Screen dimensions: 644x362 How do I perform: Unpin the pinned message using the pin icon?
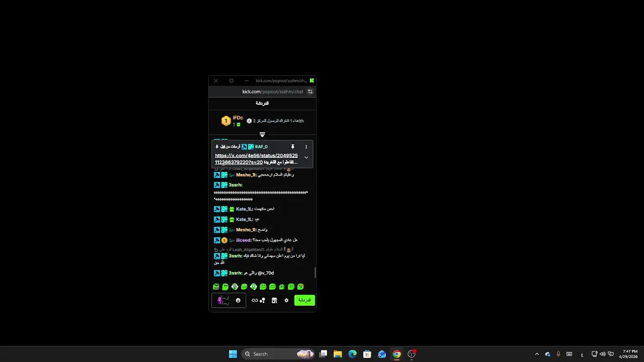pyautogui.click(x=292, y=147)
